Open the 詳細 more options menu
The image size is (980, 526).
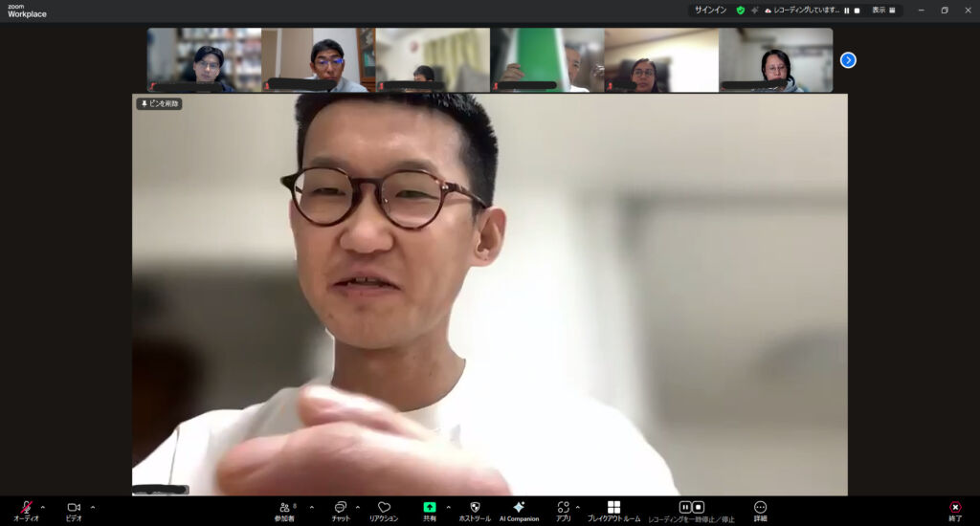click(760, 508)
